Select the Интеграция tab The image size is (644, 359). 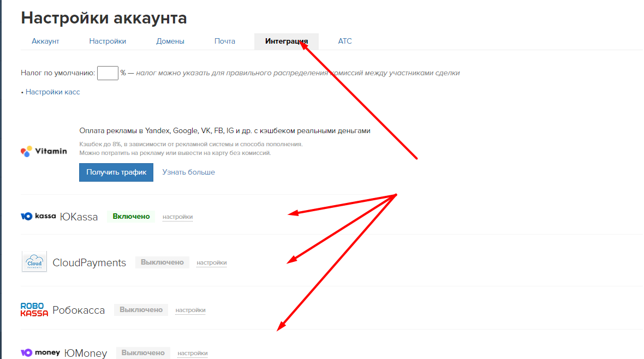coord(287,41)
